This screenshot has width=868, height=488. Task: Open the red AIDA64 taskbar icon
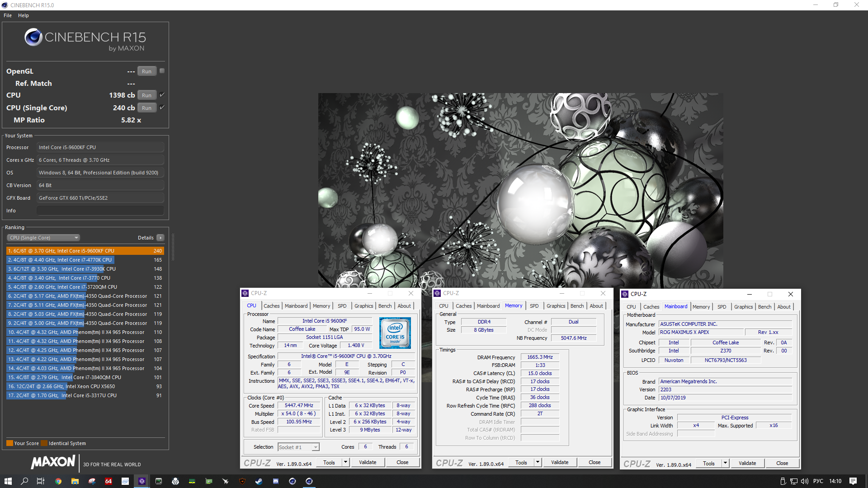pyautogui.click(x=108, y=481)
